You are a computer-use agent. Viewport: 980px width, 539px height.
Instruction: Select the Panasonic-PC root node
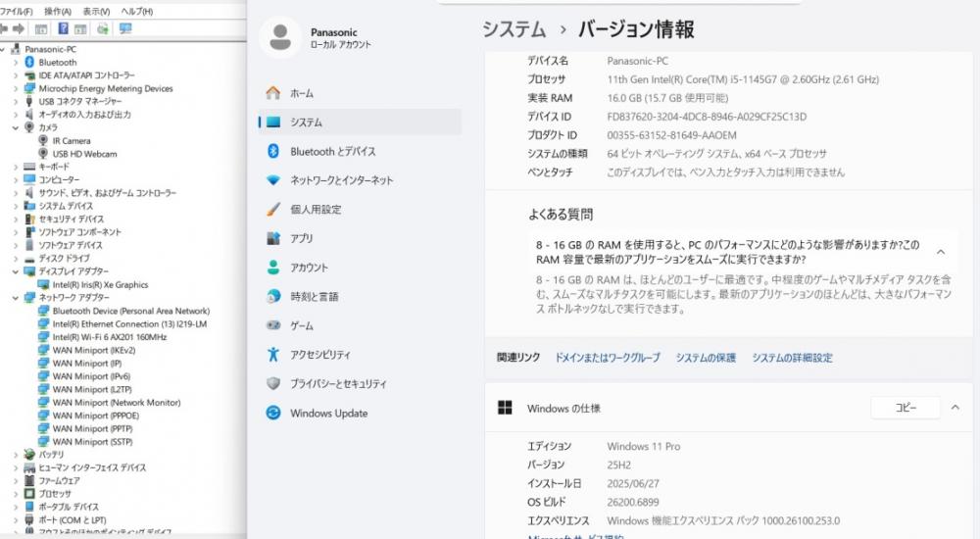point(50,49)
